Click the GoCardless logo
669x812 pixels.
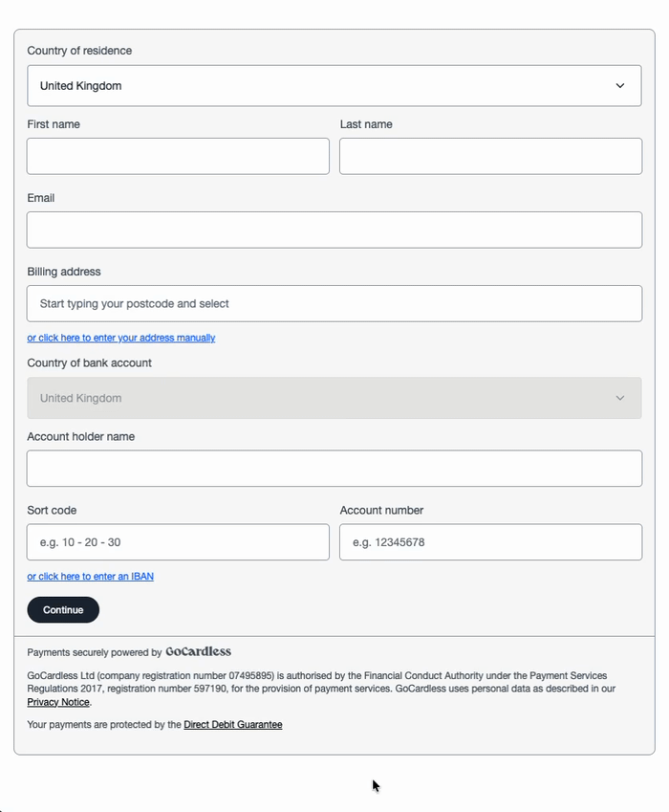(x=198, y=651)
